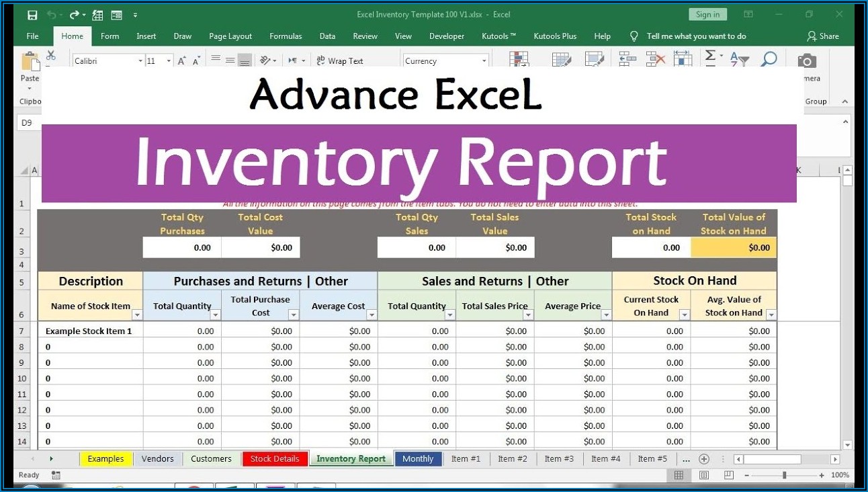This screenshot has width=868, height=492.
Task: Switch to Normal view in status bar
Action: [x=679, y=475]
